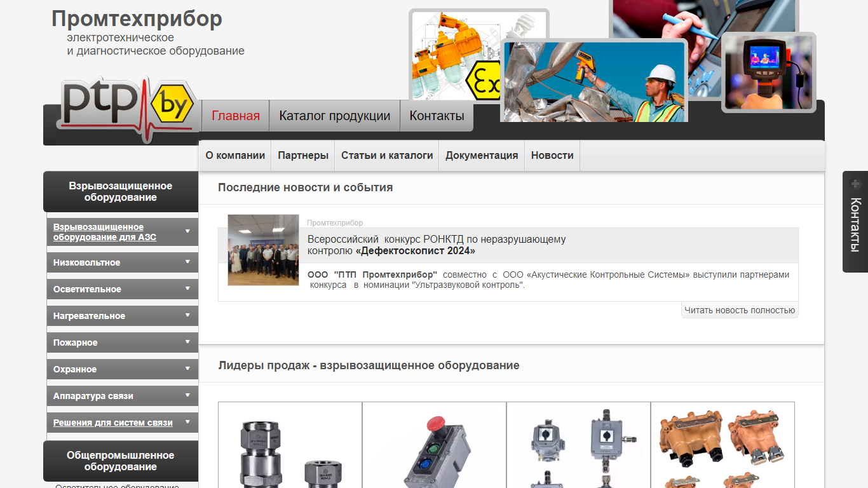Open Новости submenu item
The image size is (868, 488).
(552, 156)
